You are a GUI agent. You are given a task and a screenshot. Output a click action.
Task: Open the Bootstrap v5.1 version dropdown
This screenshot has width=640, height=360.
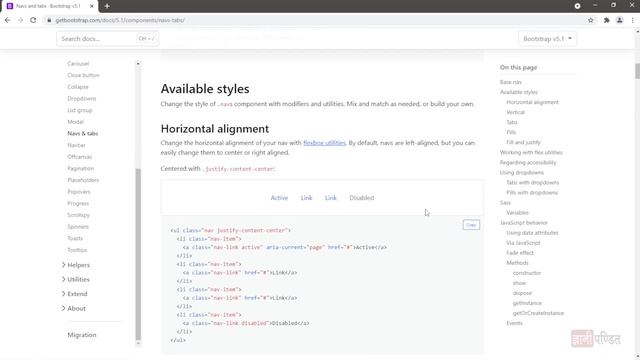pos(547,39)
